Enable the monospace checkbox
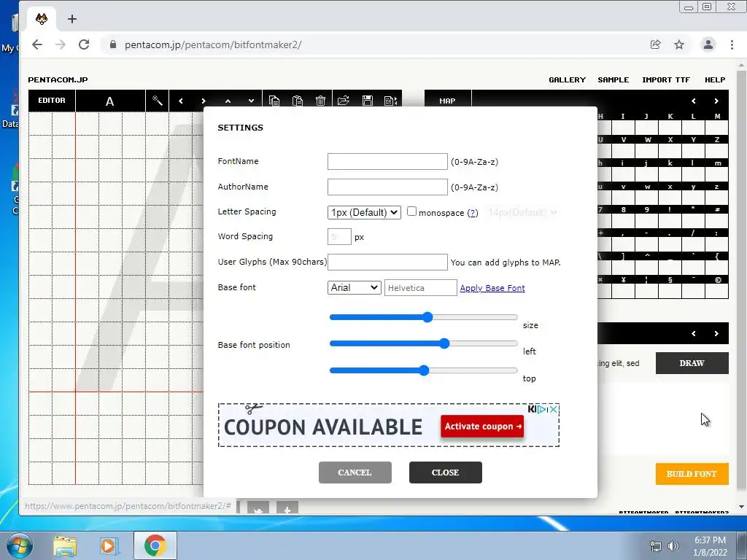The width and height of the screenshot is (747, 560). [x=411, y=211]
